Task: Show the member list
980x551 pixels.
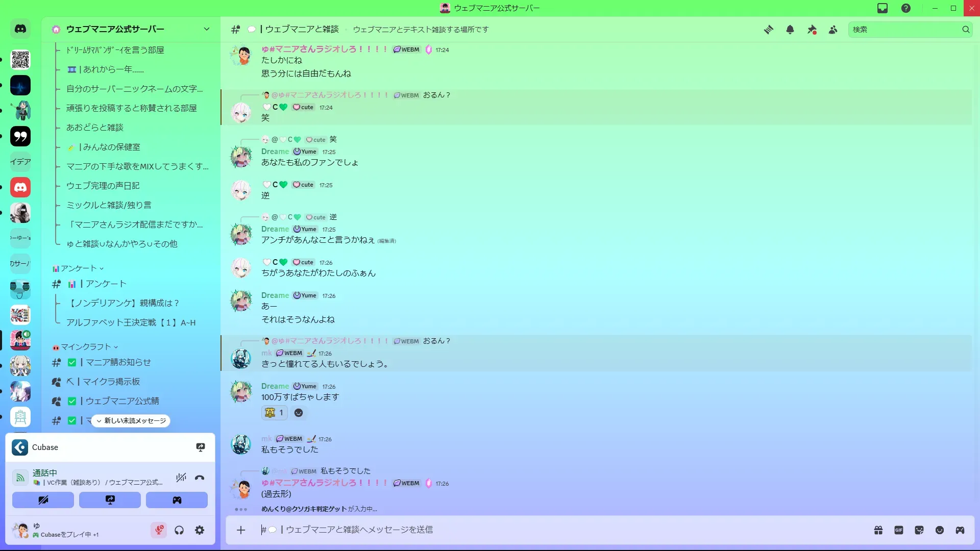Action: click(x=833, y=30)
